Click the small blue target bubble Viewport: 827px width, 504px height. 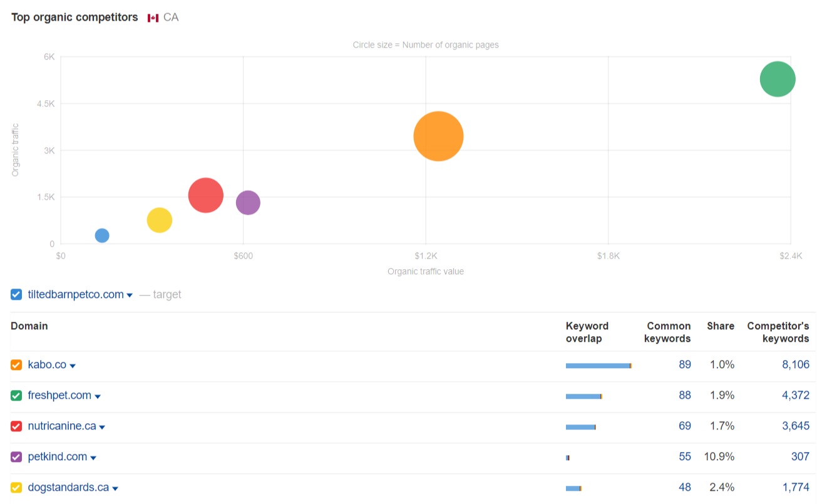point(102,235)
